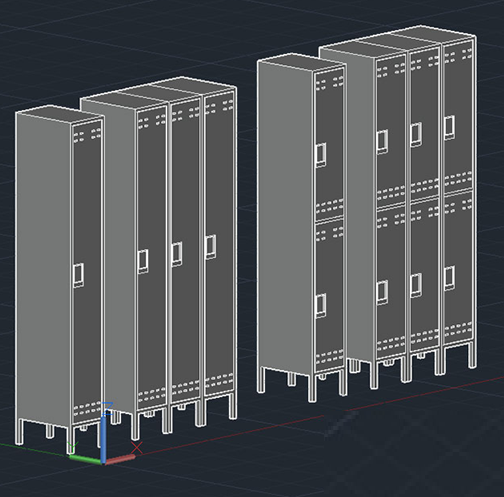Select the top face of the front-left single locker
The height and width of the screenshot is (497, 504).
click(60, 114)
